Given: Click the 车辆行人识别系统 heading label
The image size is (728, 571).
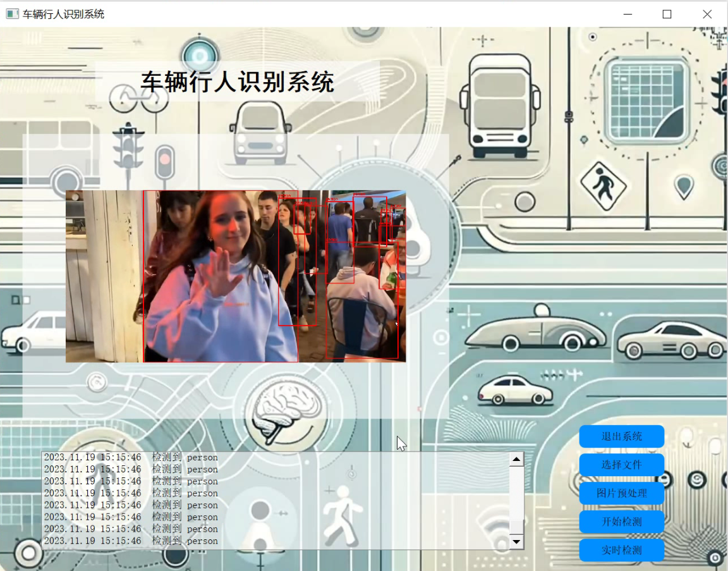Looking at the screenshot, I should (237, 82).
